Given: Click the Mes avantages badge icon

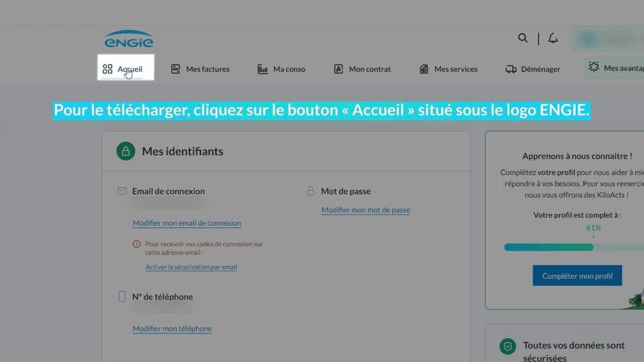Looking at the screenshot, I should coord(594,67).
